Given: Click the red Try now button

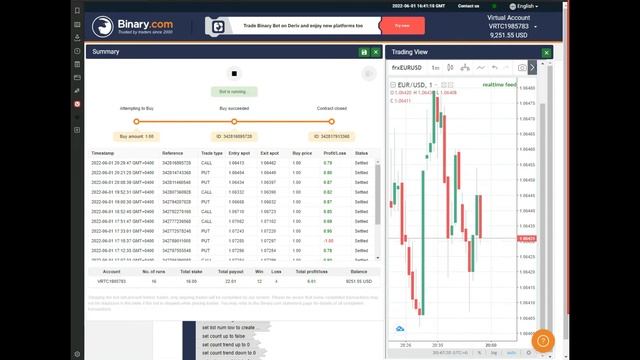Looking at the screenshot, I should point(402,26).
